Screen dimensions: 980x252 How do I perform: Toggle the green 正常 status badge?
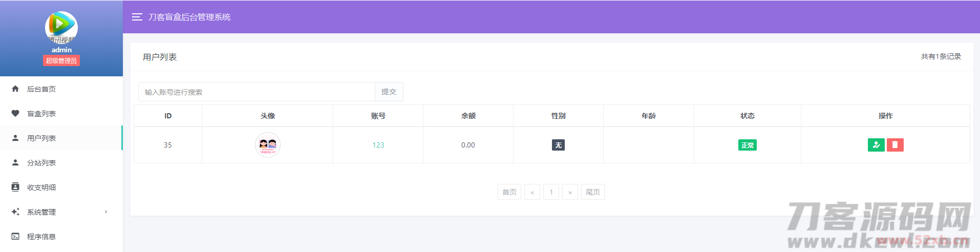tap(747, 145)
